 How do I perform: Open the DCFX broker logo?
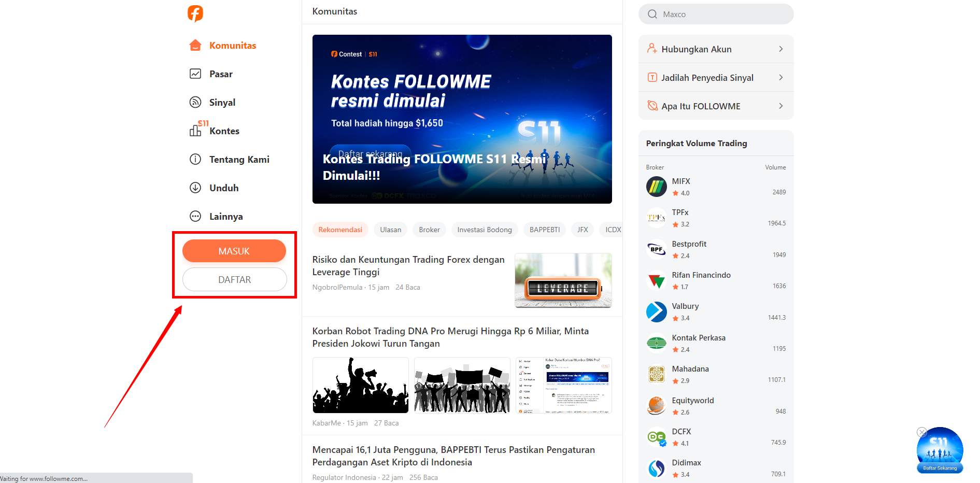pyautogui.click(x=657, y=437)
